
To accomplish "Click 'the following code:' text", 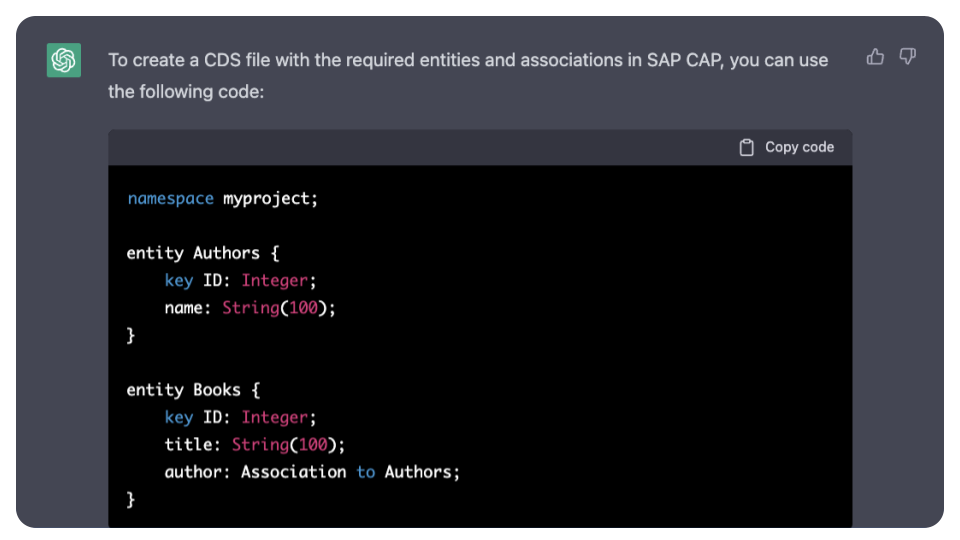I will (186, 92).
